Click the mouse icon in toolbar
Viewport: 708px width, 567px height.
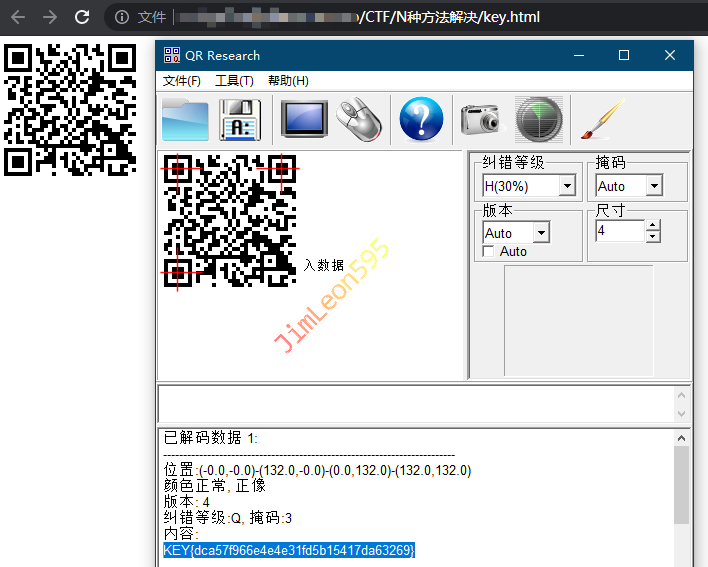(359, 121)
